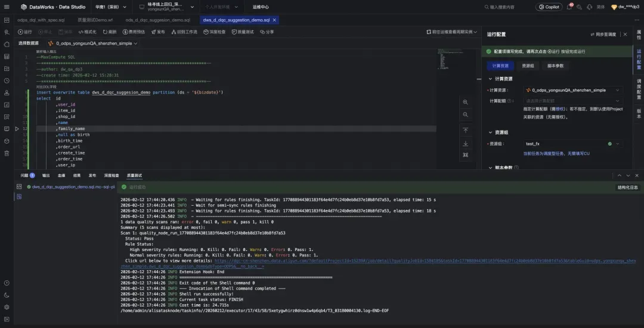Click the Refresh (刷新) toolbar button
The image size is (644, 328).
[110, 32]
